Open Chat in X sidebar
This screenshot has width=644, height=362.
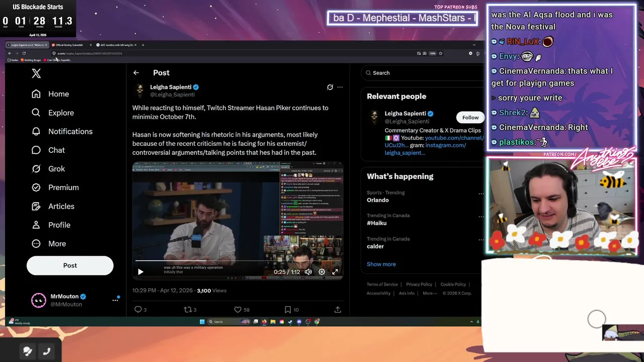click(48, 150)
